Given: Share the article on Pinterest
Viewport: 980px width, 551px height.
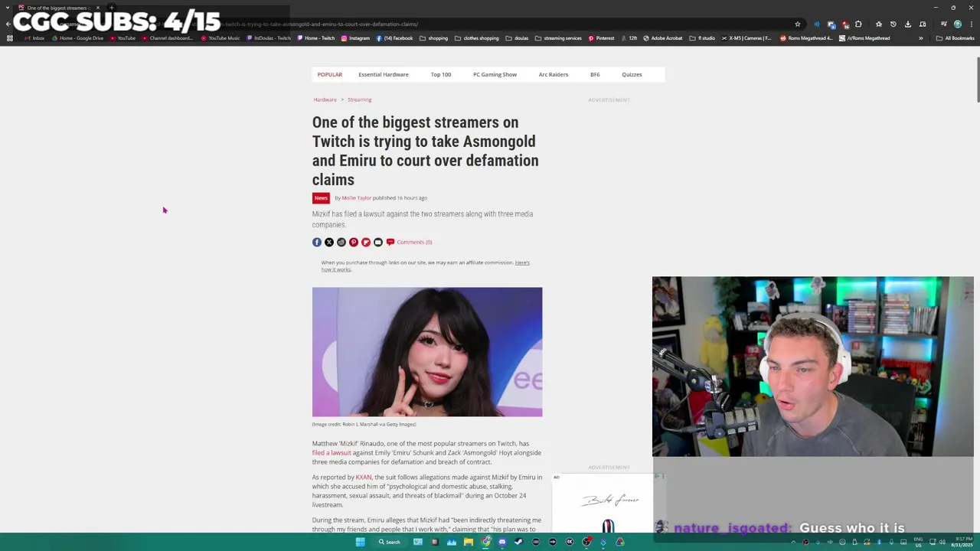Looking at the screenshot, I should tap(354, 242).
